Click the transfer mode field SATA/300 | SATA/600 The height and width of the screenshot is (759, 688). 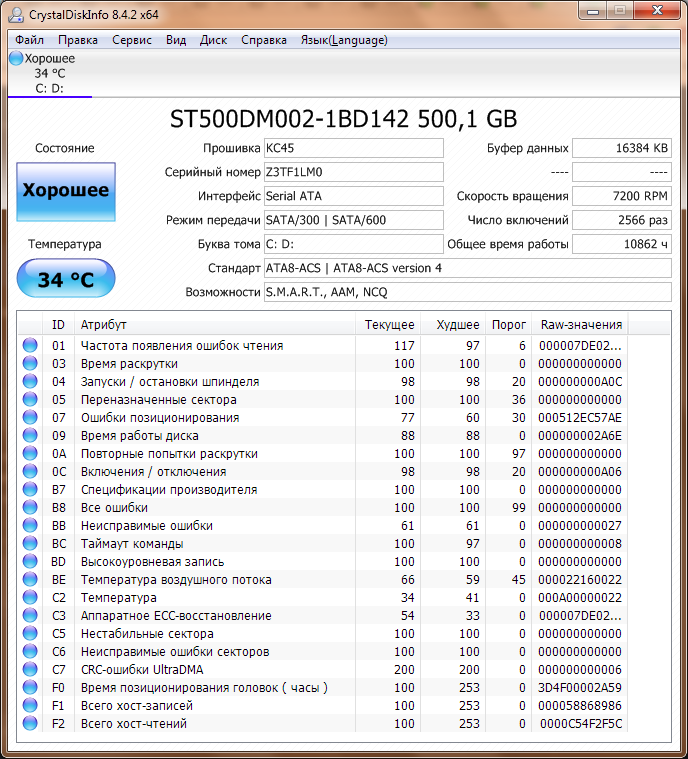pos(353,220)
